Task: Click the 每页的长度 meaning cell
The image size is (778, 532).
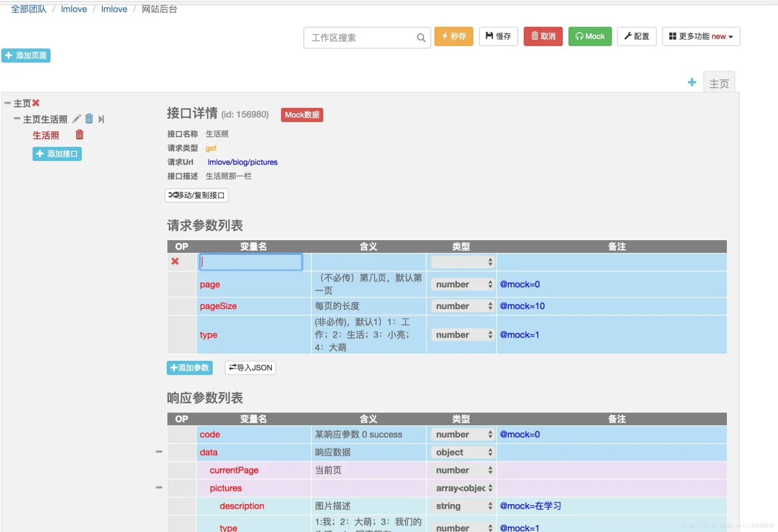Action: (x=368, y=306)
